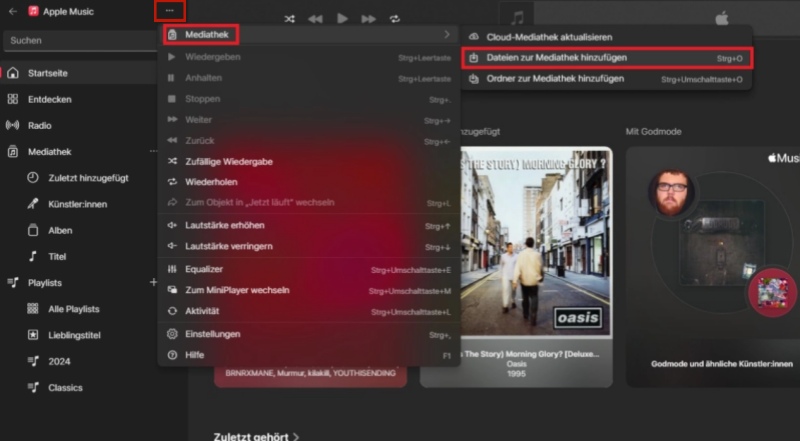Viewport: 800px width, 441px height.
Task: Select Weiter in the menu
Action: [309, 120]
